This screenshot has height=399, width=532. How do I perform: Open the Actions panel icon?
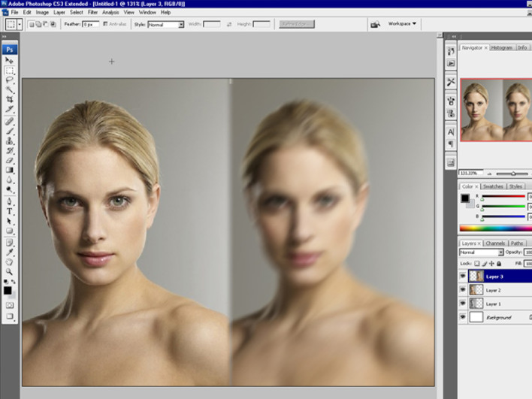(x=451, y=63)
